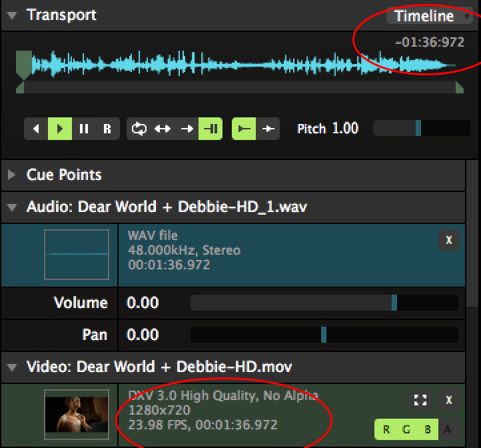Toggle the green channel G button
This screenshot has width=481, height=448.
point(406,430)
